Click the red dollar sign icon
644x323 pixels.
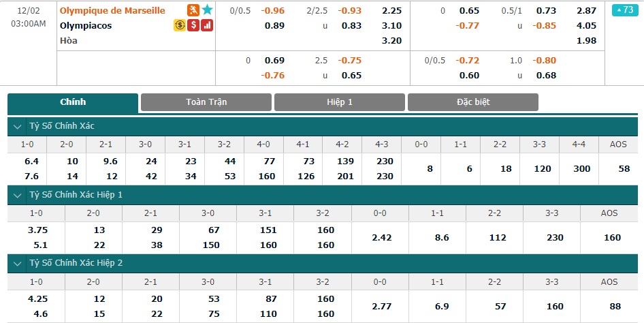click(193, 25)
